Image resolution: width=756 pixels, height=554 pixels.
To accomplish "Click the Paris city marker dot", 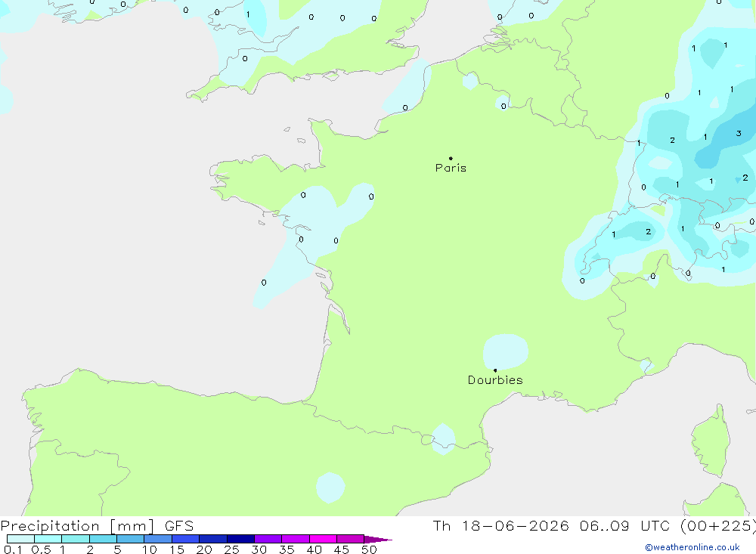I will pos(451,158).
